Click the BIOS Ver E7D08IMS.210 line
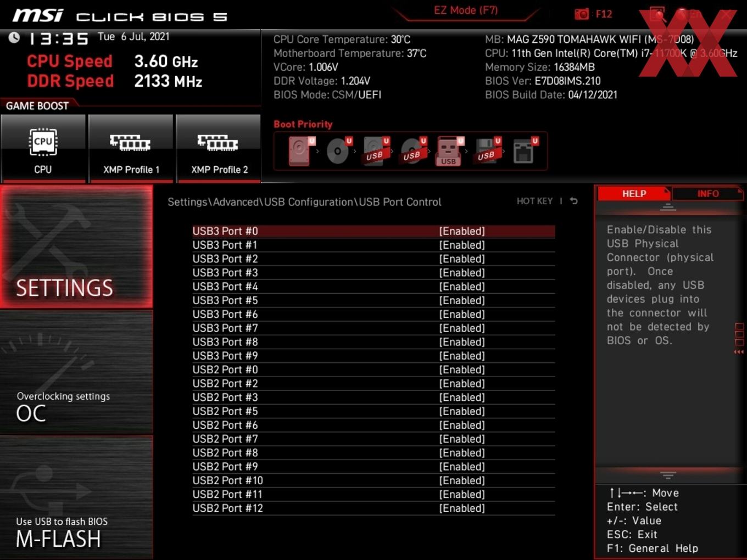The height and width of the screenshot is (560, 747). click(543, 81)
